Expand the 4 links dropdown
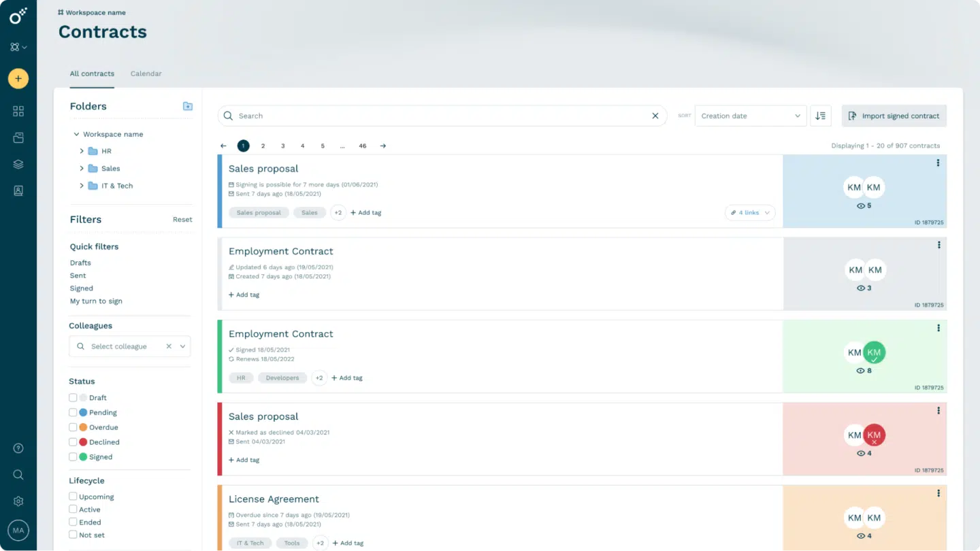This screenshot has height=551, width=980. click(750, 213)
